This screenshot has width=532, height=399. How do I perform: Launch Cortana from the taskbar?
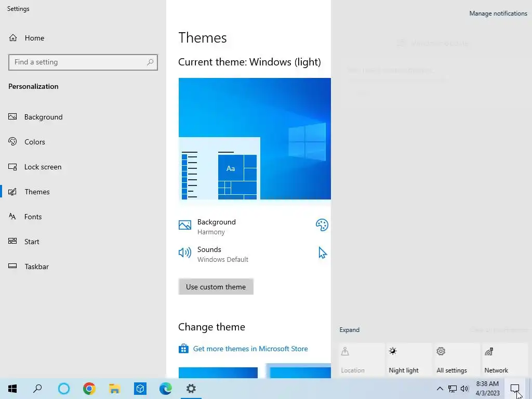[x=64, y=389]
